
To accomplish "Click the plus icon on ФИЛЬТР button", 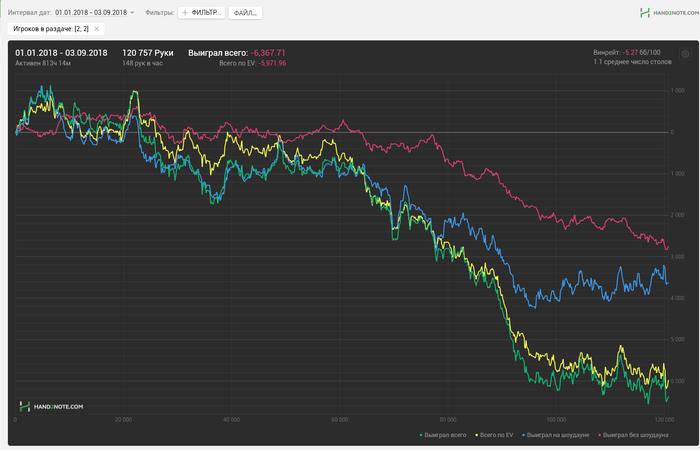I will pos(185,12).
